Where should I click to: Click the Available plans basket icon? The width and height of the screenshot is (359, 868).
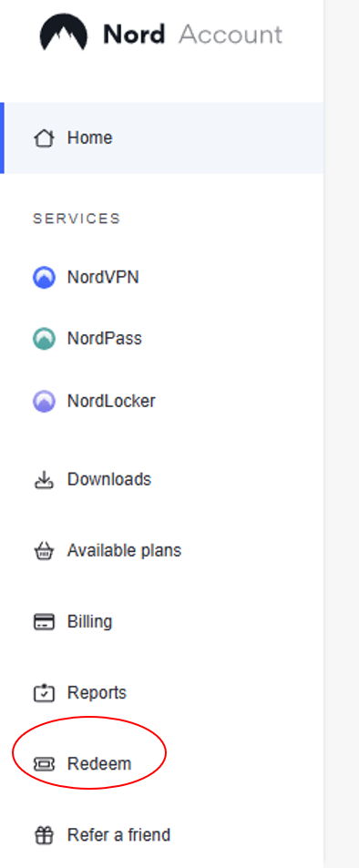pos(44,551)
